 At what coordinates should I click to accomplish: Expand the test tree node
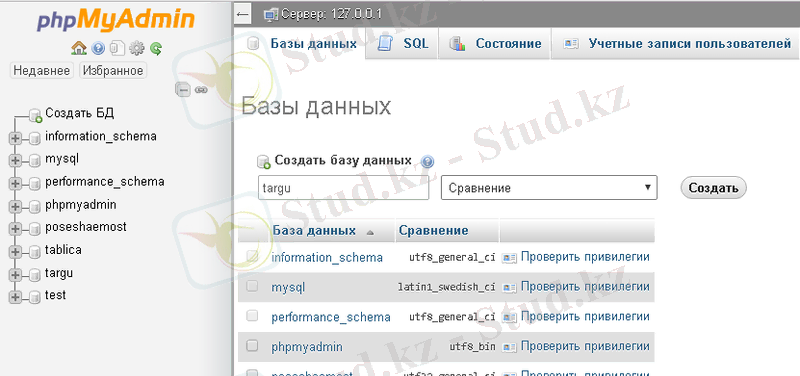point(15,297)
